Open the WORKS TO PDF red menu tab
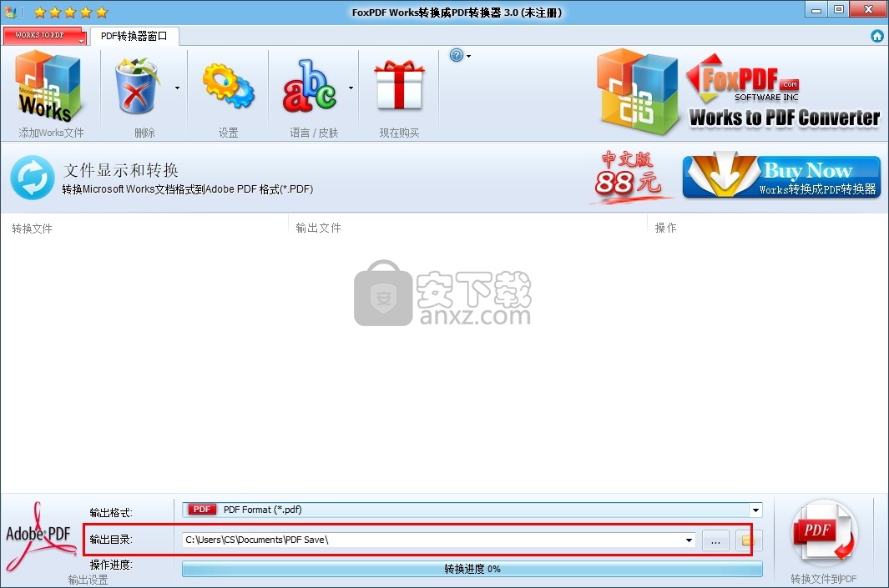The height and width of the screenshot is (588, 889). pos(44,35)
